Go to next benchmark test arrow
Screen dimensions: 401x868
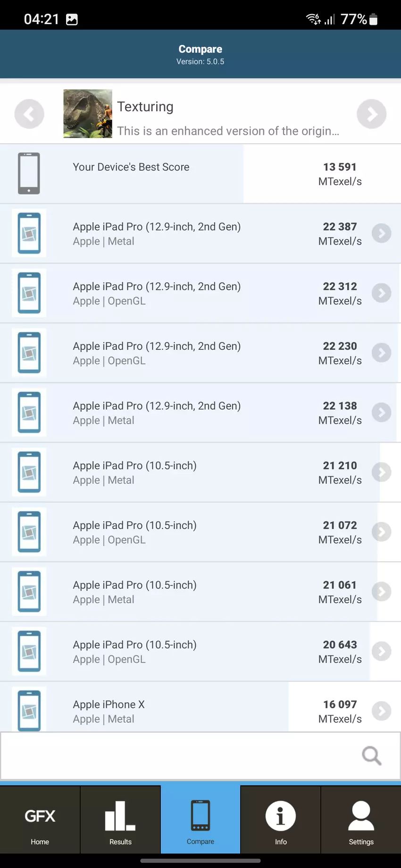click(371, 114)
